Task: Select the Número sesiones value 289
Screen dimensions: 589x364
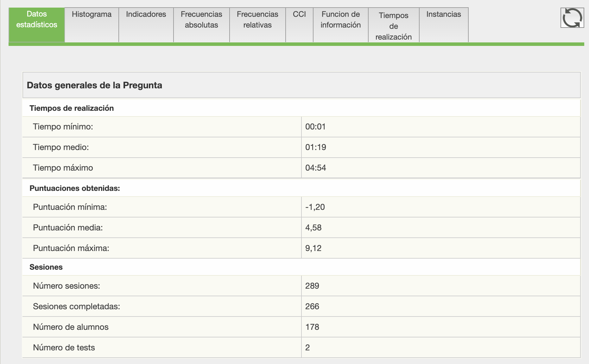Action: (312, 286)
